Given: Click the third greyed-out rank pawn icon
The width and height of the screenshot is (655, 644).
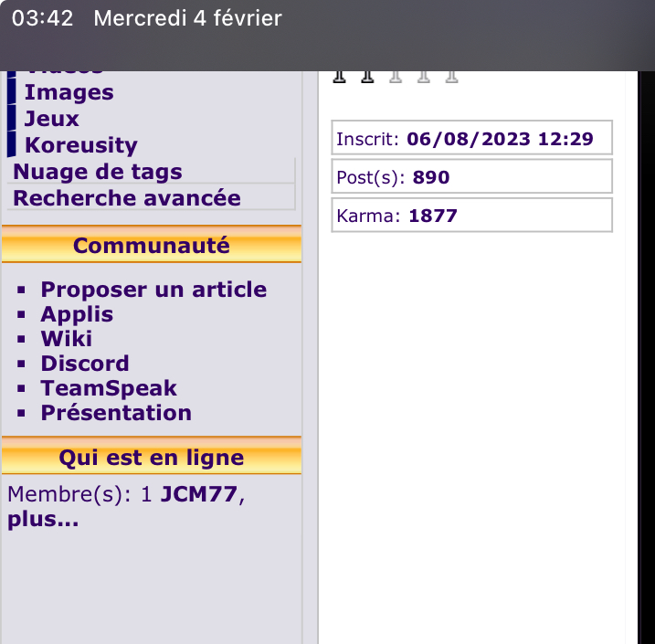Looking at the screenshot, I should tap(396, 77).
